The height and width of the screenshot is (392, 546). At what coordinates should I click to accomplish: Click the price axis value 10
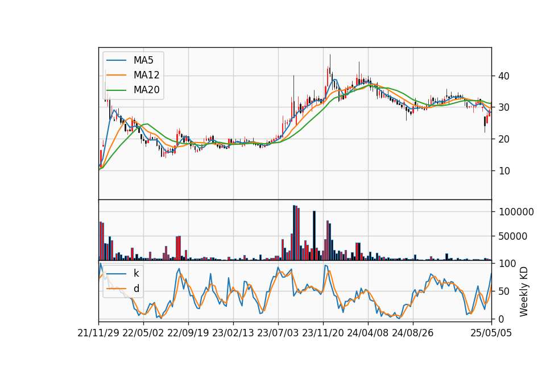click(503, 171)
